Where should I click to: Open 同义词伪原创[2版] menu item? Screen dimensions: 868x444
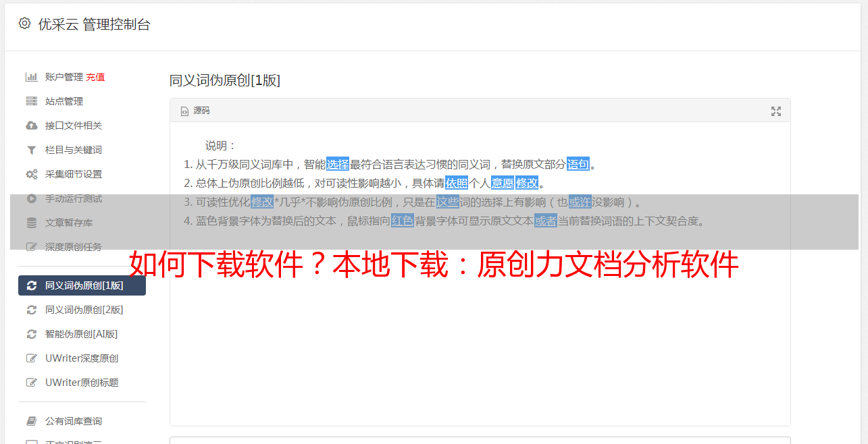[x=82, y=310]
